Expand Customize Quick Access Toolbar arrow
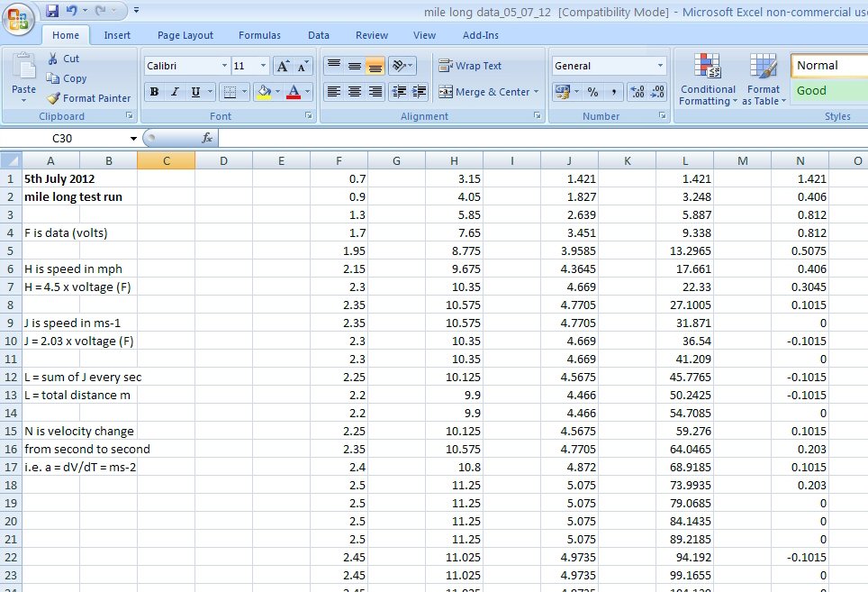The height and width of the screenshot is (592, 868). coord(137,11)
